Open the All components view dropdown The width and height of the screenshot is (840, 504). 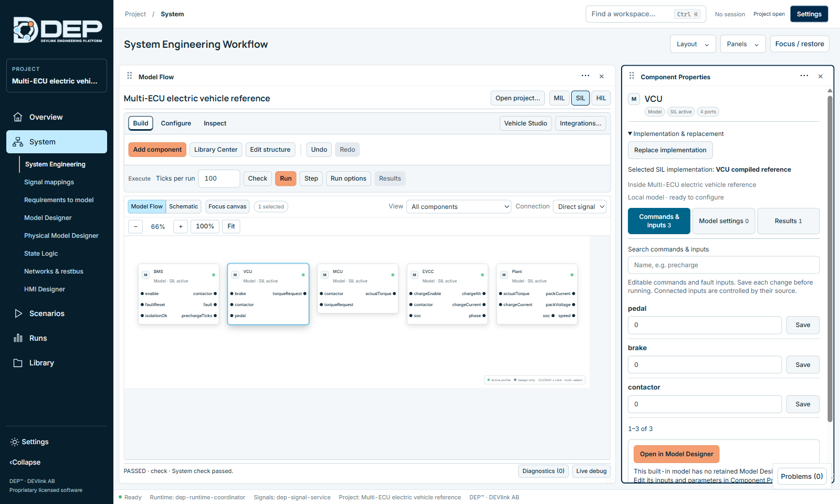(459, 206)
